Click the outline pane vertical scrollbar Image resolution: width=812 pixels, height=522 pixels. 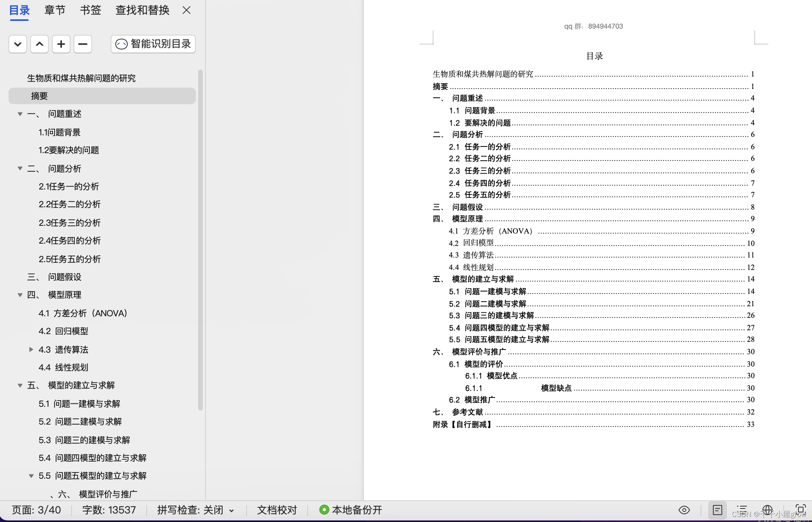[200, 240]
